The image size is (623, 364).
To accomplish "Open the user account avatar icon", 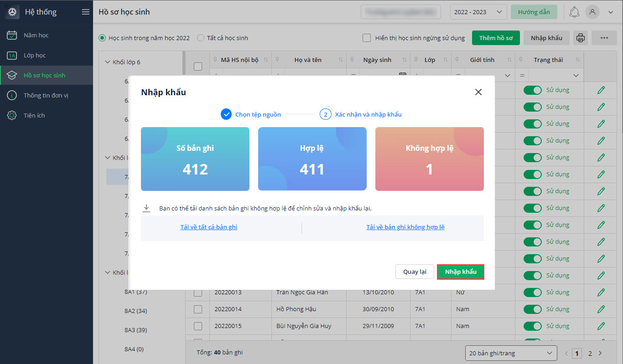I will coord(592,12).
